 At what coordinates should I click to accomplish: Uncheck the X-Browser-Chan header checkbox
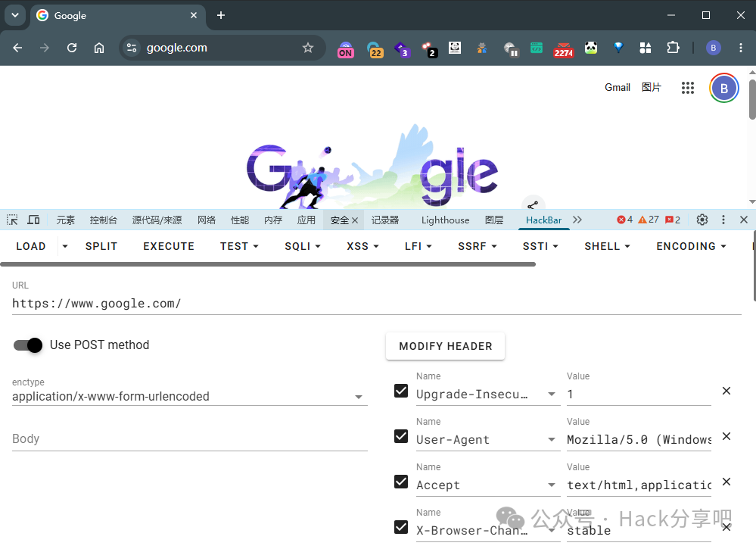(x=401, y=527)
